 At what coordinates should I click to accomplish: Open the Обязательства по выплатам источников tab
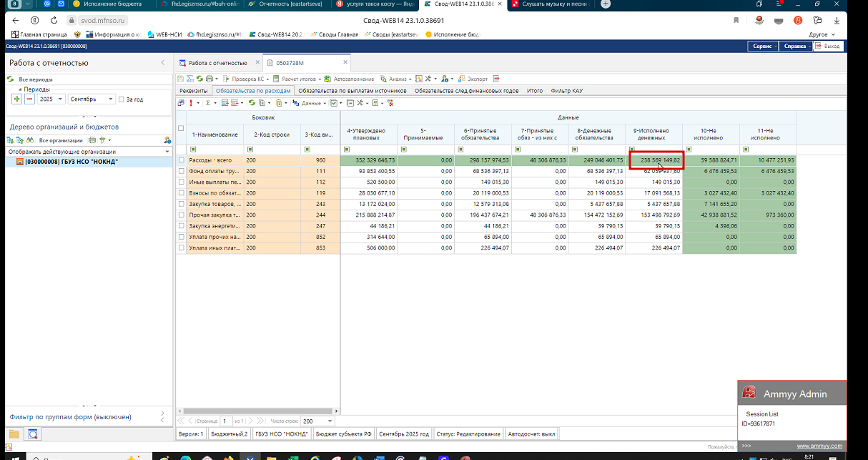pyautogui.click(x=352, y=91)
